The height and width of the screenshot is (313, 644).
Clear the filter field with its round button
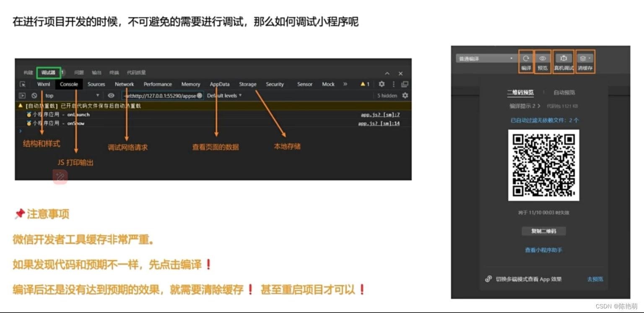(x=200, y=96)
